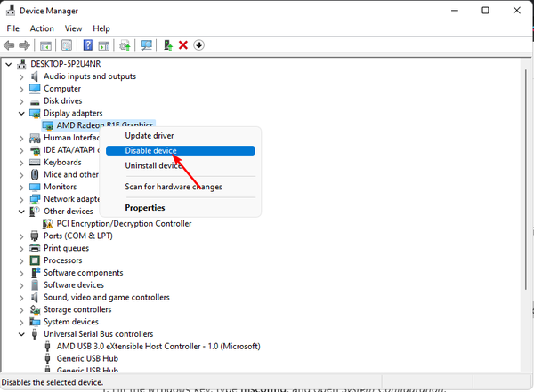Choose Properties in context menu

181,208
